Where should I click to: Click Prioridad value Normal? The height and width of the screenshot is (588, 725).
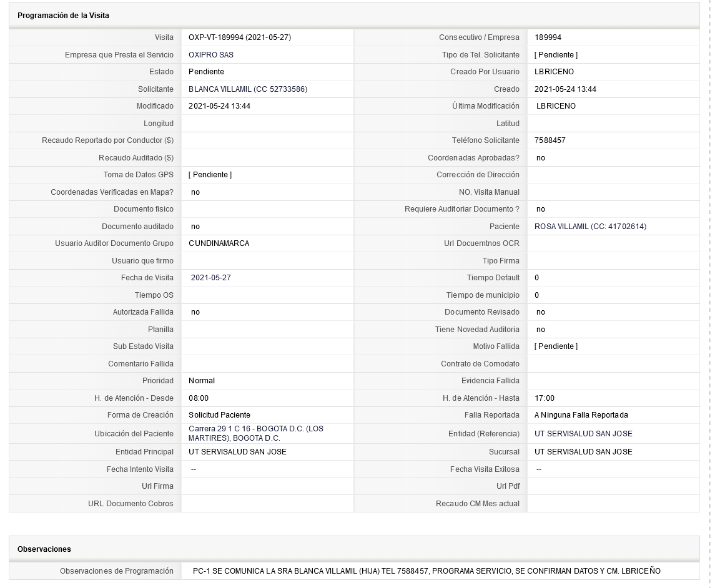coord(202,380)
